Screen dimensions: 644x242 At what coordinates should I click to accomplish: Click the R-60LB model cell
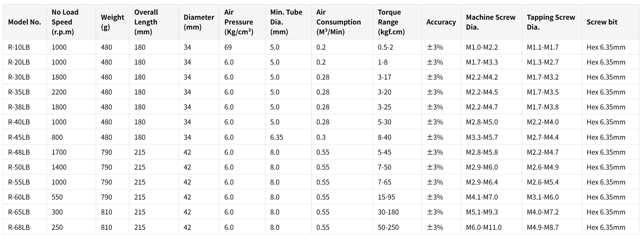pos(19,197)
